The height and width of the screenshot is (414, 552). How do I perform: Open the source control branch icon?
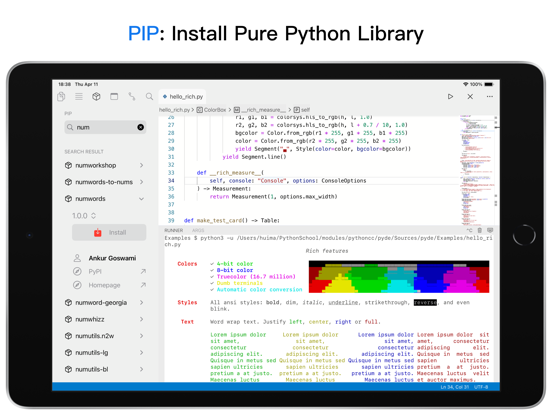(132, 96)
